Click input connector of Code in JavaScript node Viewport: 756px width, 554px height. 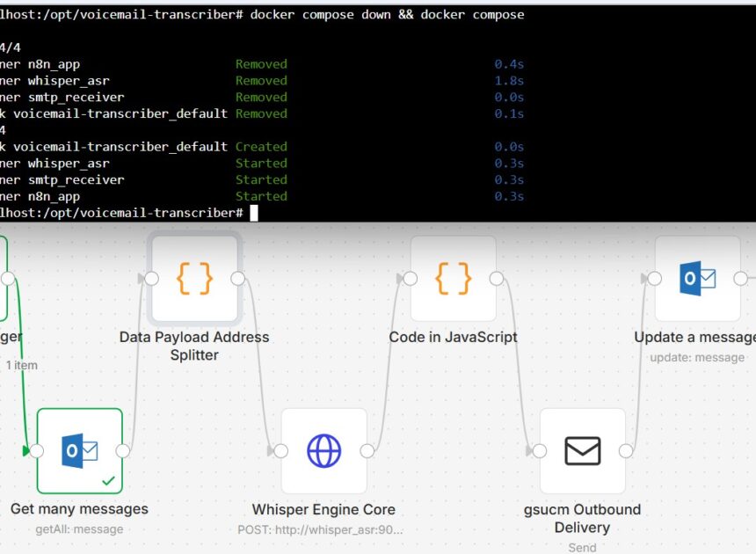(411, 278)
